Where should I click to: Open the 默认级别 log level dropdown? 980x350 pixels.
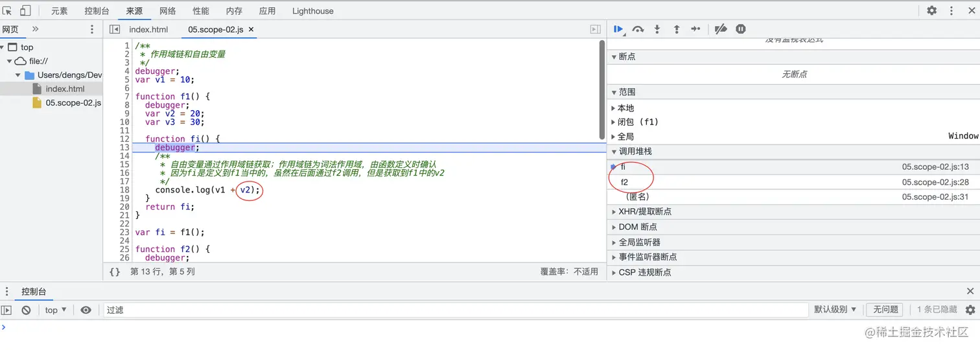coord(835,310)
